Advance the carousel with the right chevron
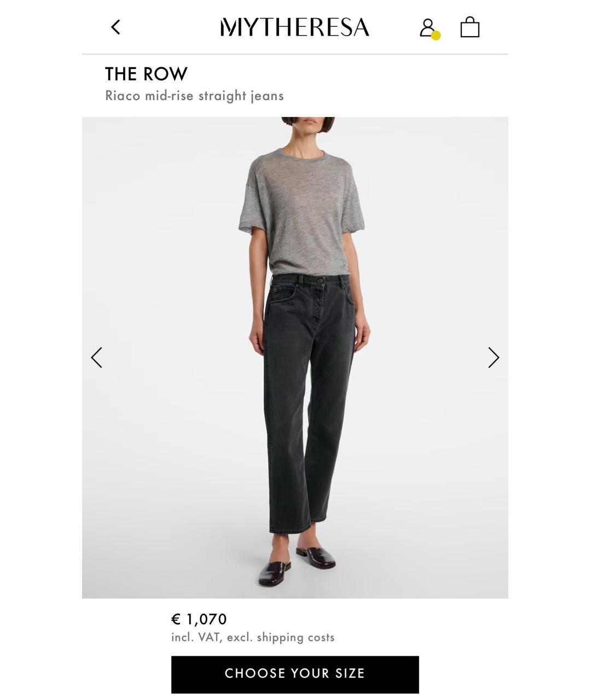This screenshot has height=700, width=591. click(494, 358)
